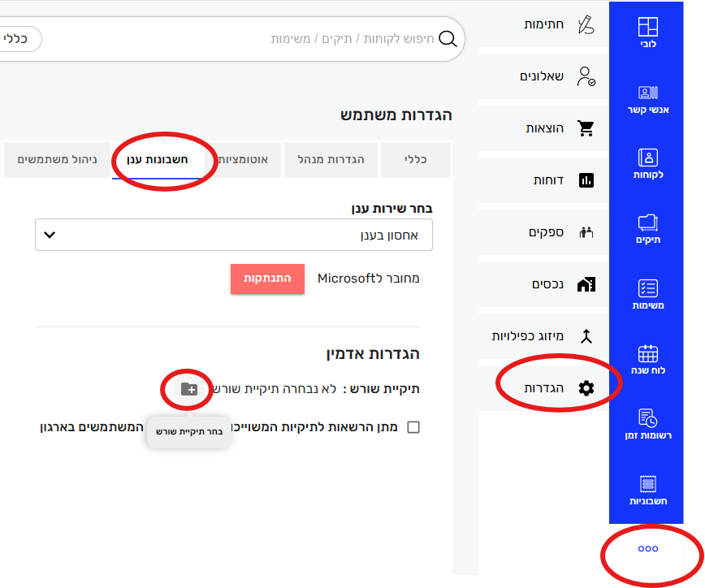Click the שאלונים person-check icon
Viewport: 705px width, 588px height.
586,76
